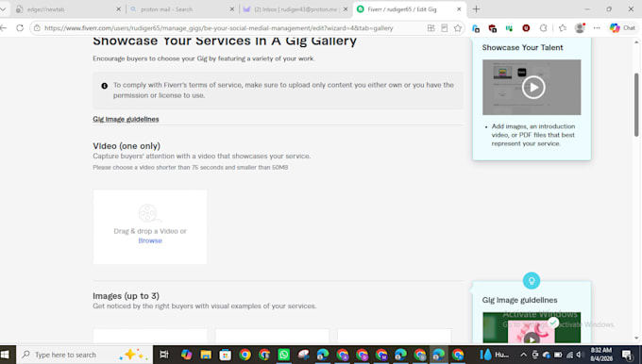Reload the current page

coord(20,27)
